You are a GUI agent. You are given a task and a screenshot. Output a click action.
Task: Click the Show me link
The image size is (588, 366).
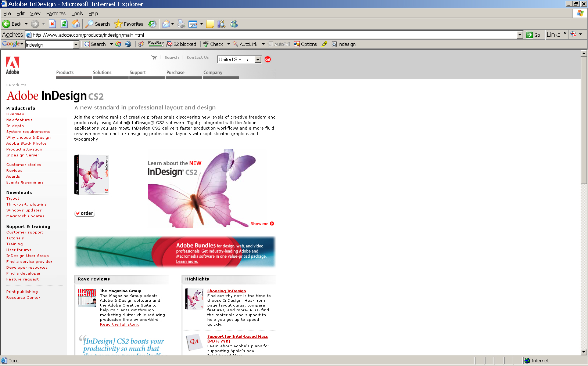262,224
